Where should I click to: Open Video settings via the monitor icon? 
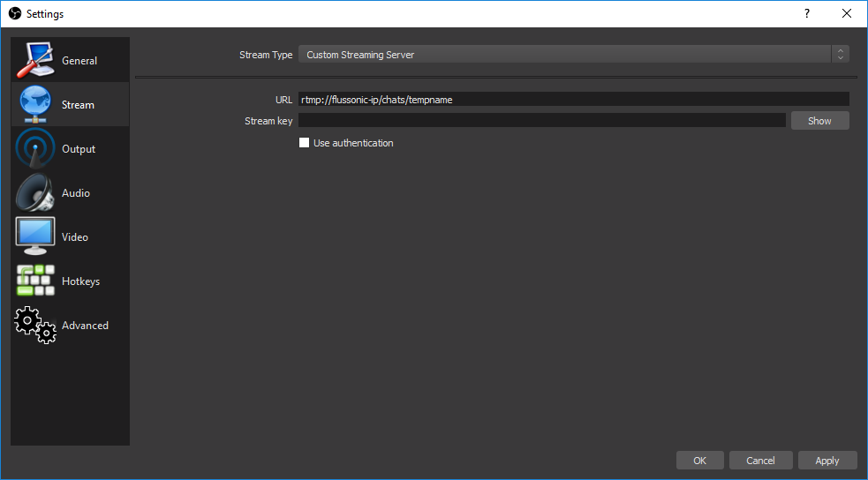35,236
